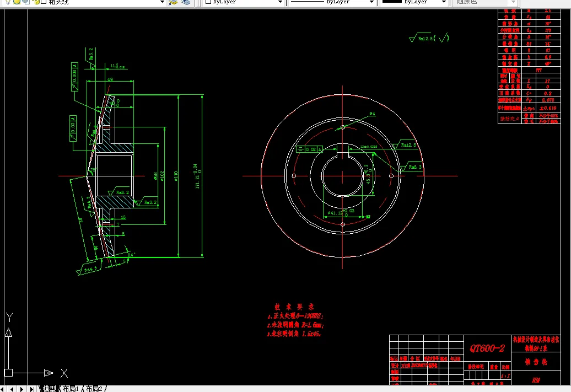Expand the lineweight ByLayer dropdown
The image size is (571, 392).
coord(444,2)
